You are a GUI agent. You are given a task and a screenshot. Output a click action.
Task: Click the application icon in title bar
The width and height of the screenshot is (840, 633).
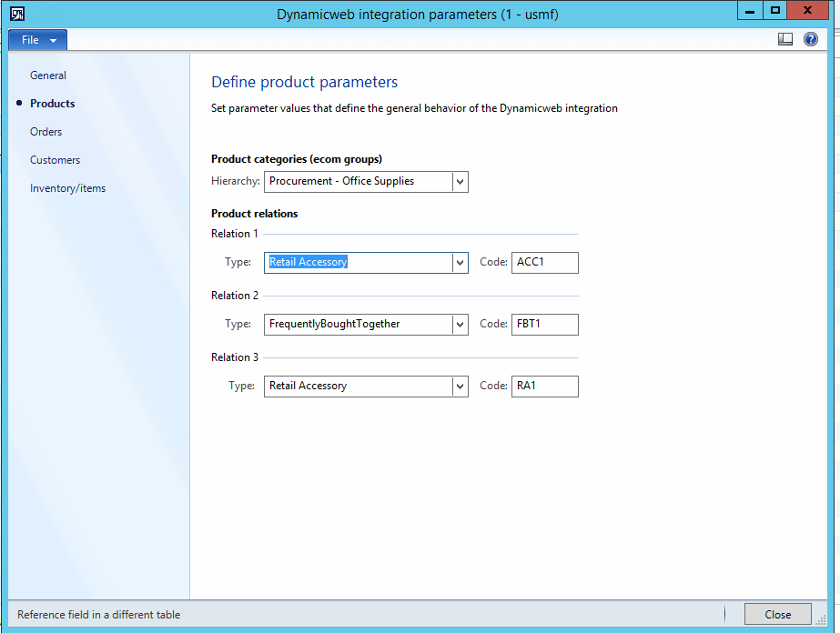click(x=16, y=14)
